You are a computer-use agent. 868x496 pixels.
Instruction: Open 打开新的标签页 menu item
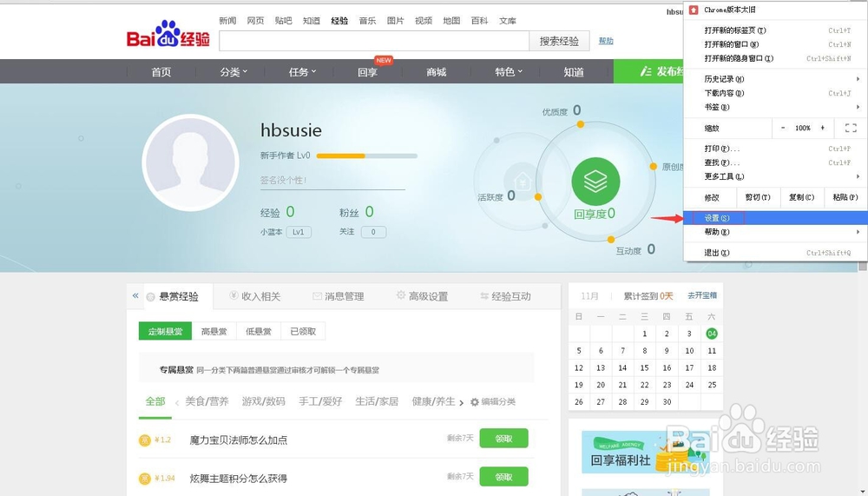coord(773,30)
